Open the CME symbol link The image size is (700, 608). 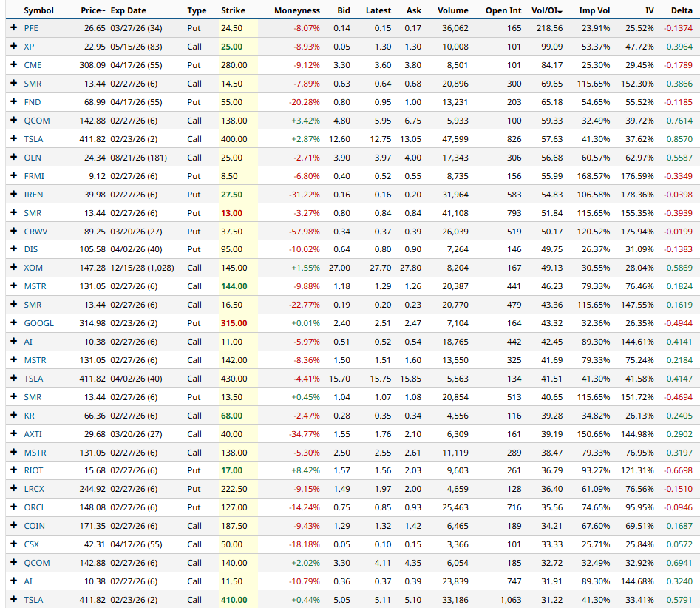click(33, 65)
